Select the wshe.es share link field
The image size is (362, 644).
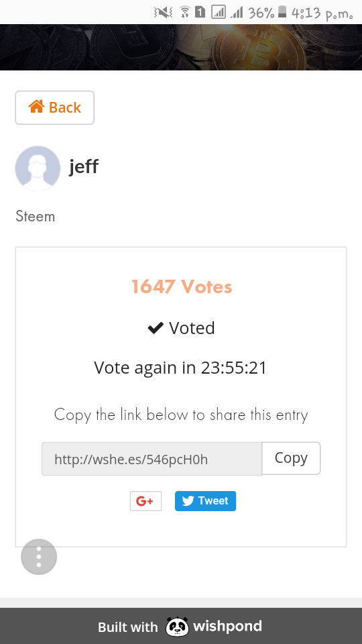[x=152, y=459]
